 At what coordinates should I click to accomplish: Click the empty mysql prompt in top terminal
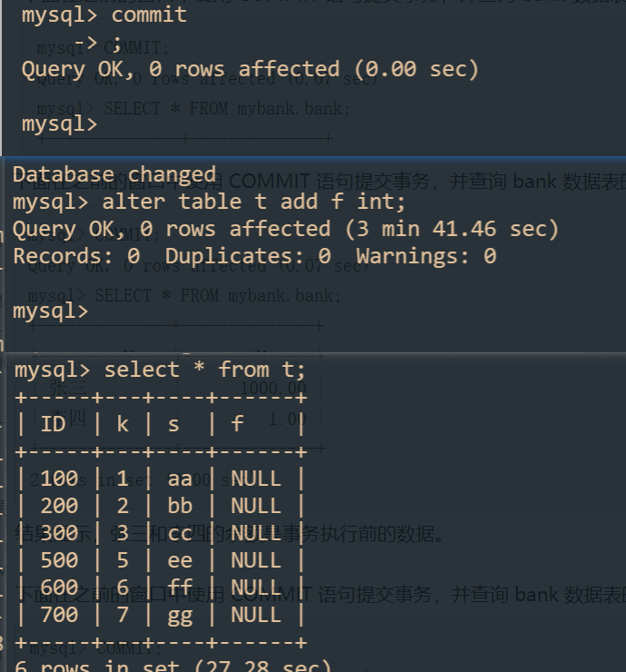tap(59, 124)
